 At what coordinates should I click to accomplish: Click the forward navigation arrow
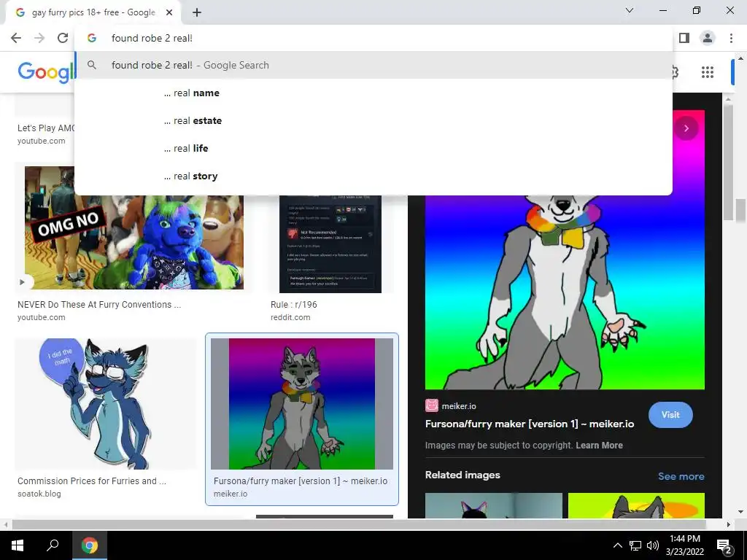click(39, 38)
